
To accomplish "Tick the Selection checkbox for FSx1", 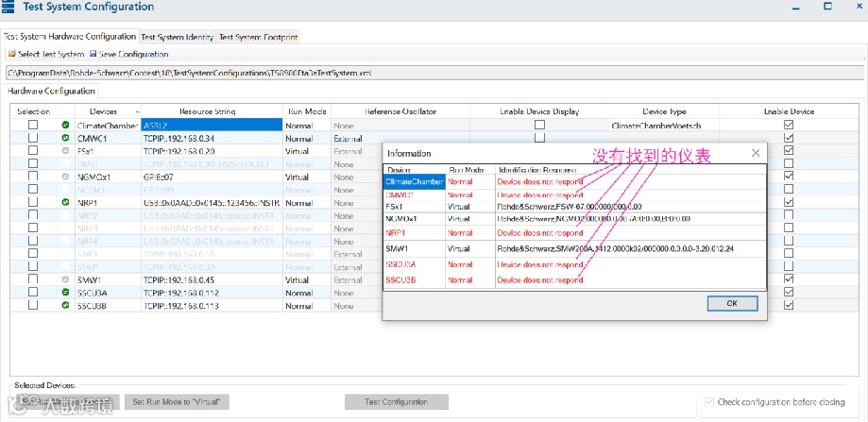I will (x=33, y=150).
